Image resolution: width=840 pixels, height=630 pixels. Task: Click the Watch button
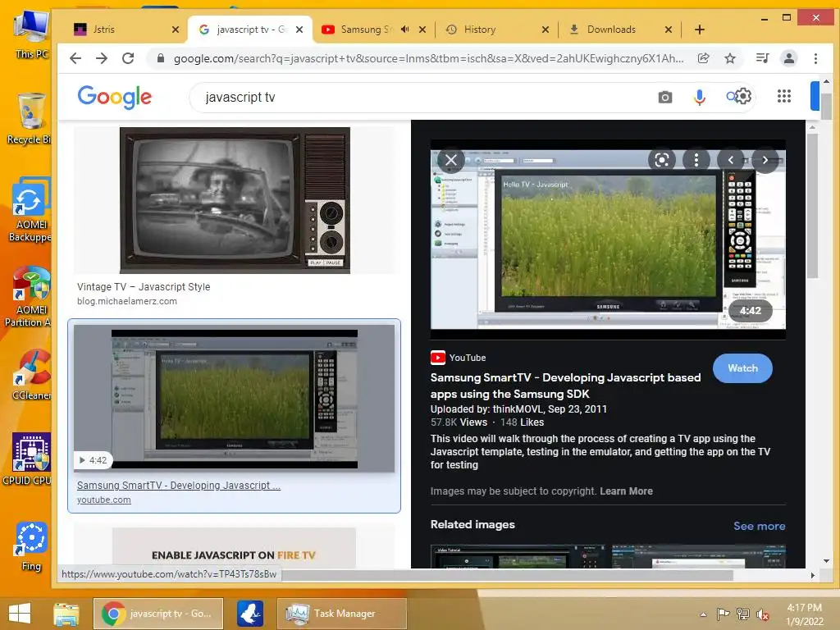click(x=742, y=368)
